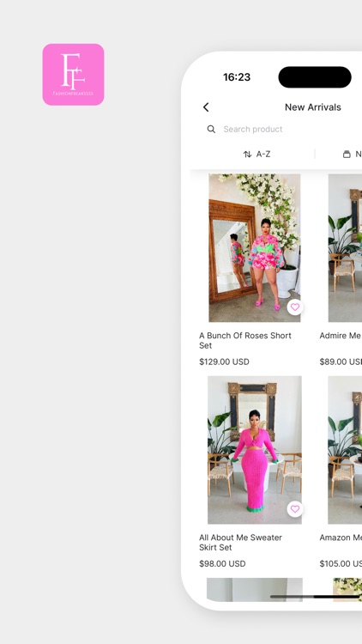
Task: Click the Fashionfreakssss pink app logo
Action: click(73, 75)
